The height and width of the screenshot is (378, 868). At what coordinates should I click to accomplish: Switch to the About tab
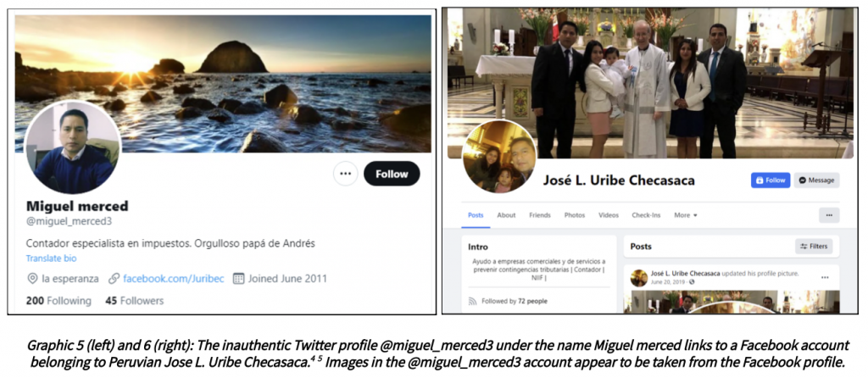[506, 215]
